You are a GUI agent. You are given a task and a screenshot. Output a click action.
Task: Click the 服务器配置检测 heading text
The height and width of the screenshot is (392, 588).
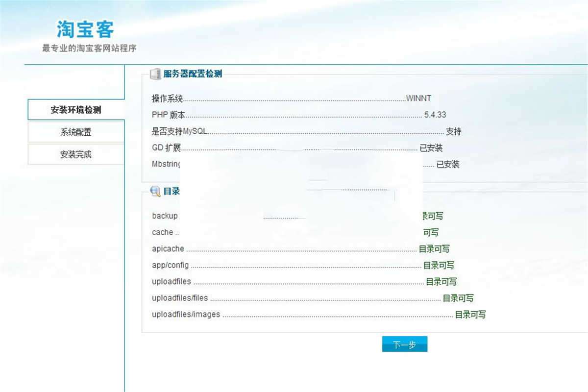point(193,74)
